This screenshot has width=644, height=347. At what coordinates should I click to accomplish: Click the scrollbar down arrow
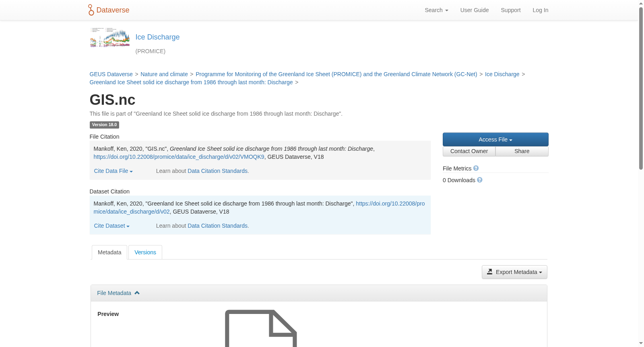[x=641, y=343]
